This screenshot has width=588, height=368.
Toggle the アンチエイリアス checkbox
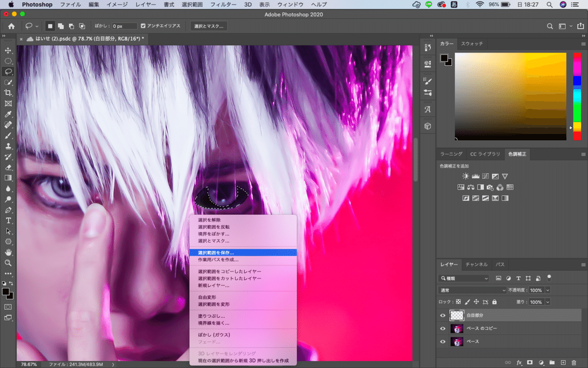(x=143, y=26)
